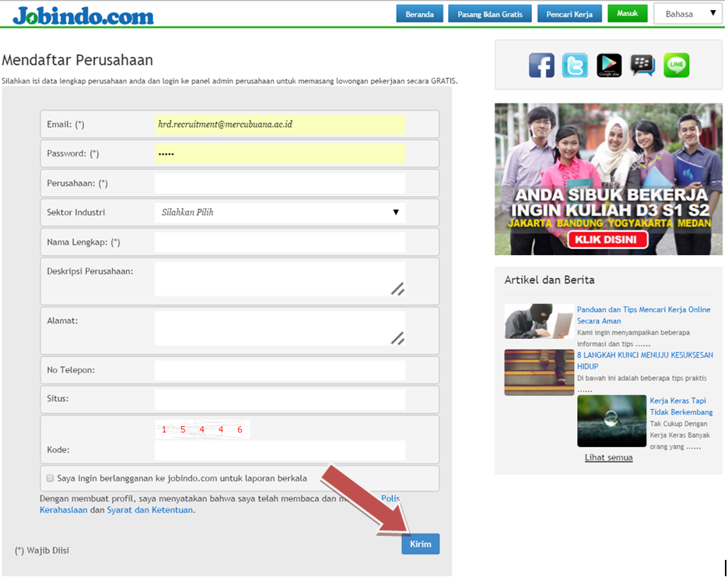Go to Beranda in the top navigation
The image size is (728, 577).
point(420,14)
